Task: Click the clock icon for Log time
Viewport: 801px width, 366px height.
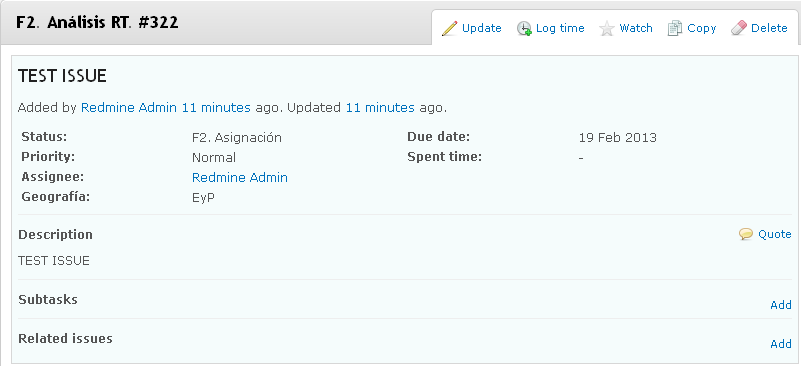Action: click(524, 28)
